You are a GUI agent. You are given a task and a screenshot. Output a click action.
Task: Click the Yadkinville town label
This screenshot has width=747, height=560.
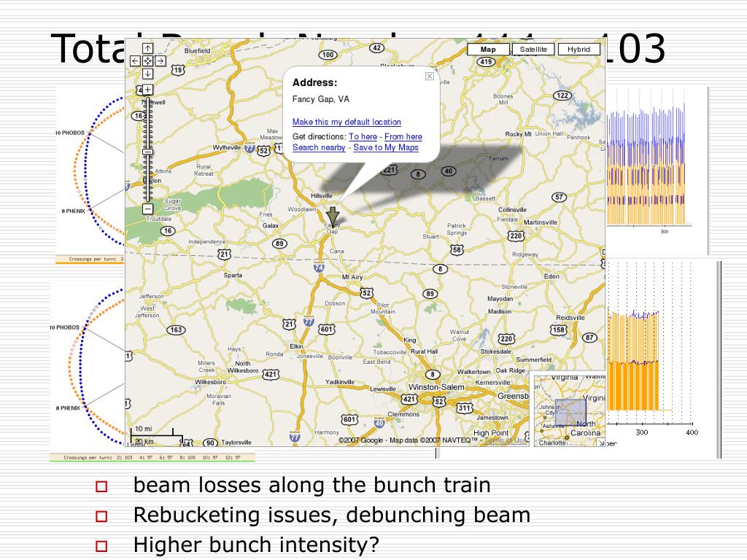point(340,382)
